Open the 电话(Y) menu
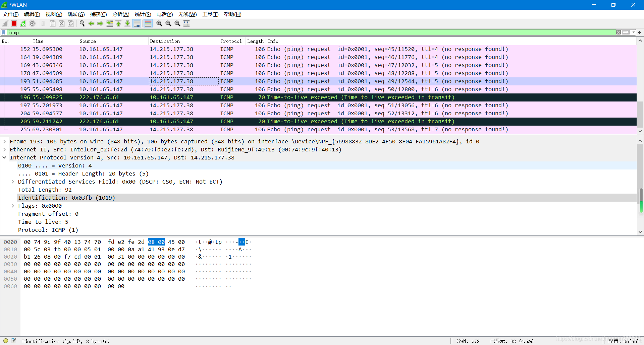Image resolution: width=644 pixels, height=345 pixels. (x=165, y=14)
